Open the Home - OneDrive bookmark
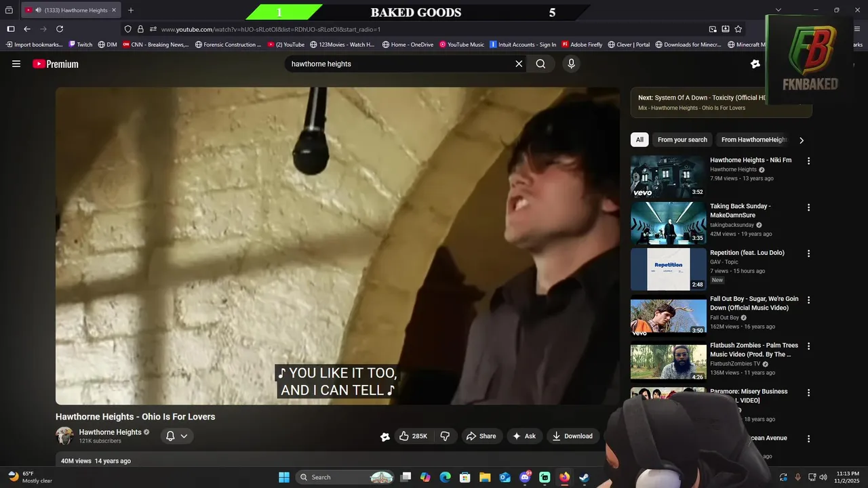868x488 pixels. (408, 45)
